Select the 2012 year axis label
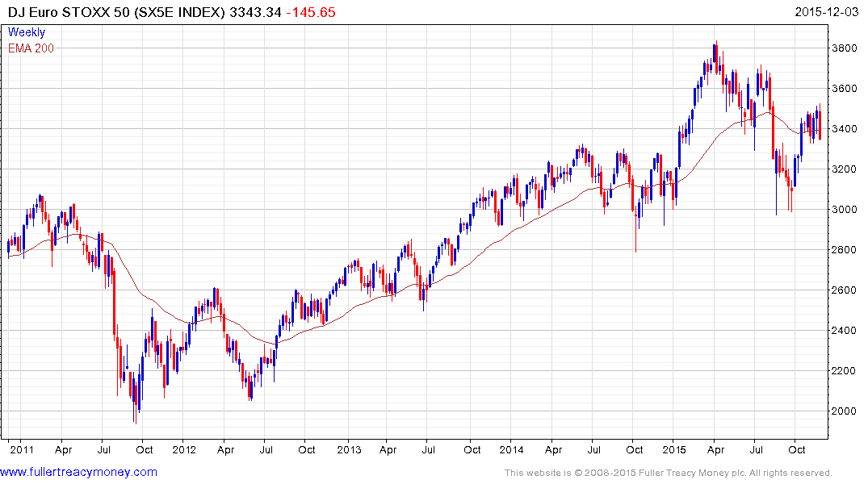The height and width of the screenshot is (484, 868). tap(184, 449)
